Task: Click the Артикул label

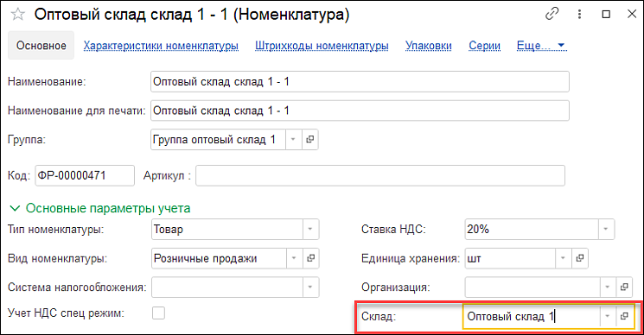Action: pyautogui.click(x=167, y=175)
